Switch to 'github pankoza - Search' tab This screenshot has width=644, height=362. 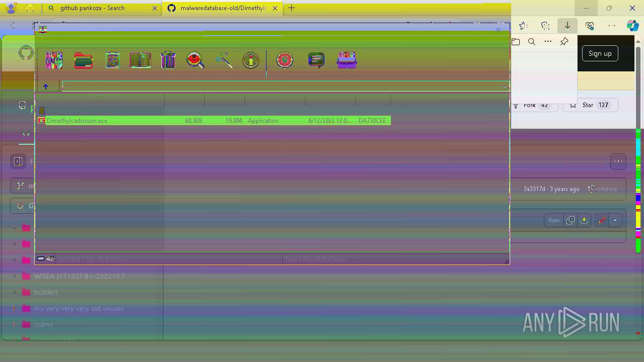click(99, 8)
